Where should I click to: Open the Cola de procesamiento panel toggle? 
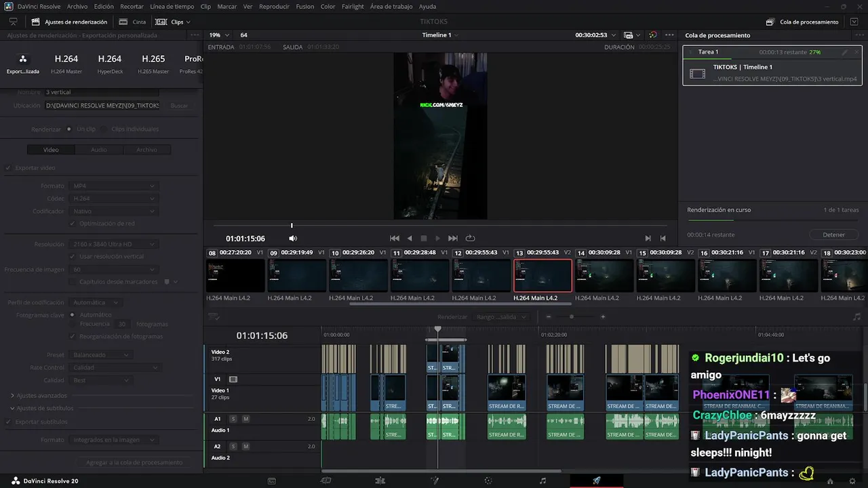(803, 22)
